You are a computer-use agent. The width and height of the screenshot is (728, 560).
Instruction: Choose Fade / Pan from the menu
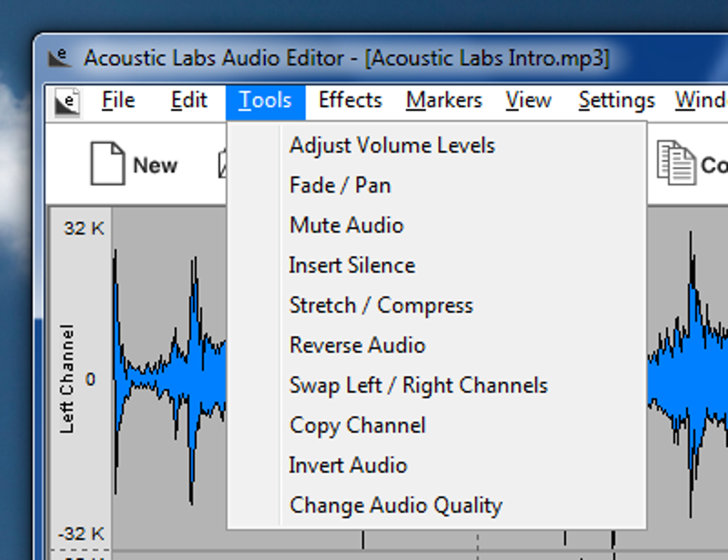point(340,185)
